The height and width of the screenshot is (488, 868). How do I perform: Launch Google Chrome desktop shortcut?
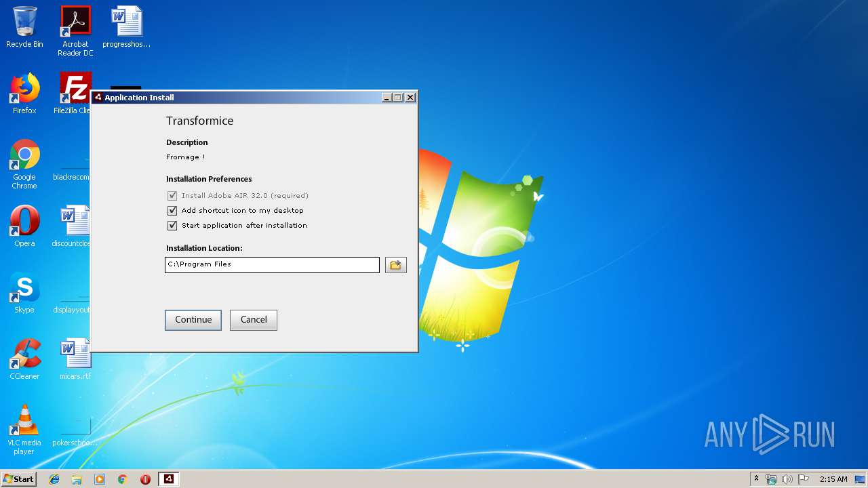pos(24,164)
